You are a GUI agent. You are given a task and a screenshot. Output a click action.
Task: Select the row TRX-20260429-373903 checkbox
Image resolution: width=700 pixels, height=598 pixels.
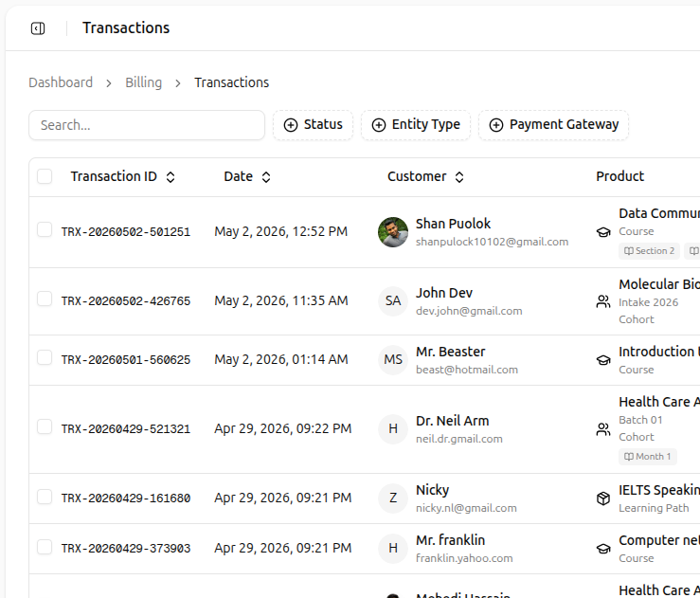[45, 547]
